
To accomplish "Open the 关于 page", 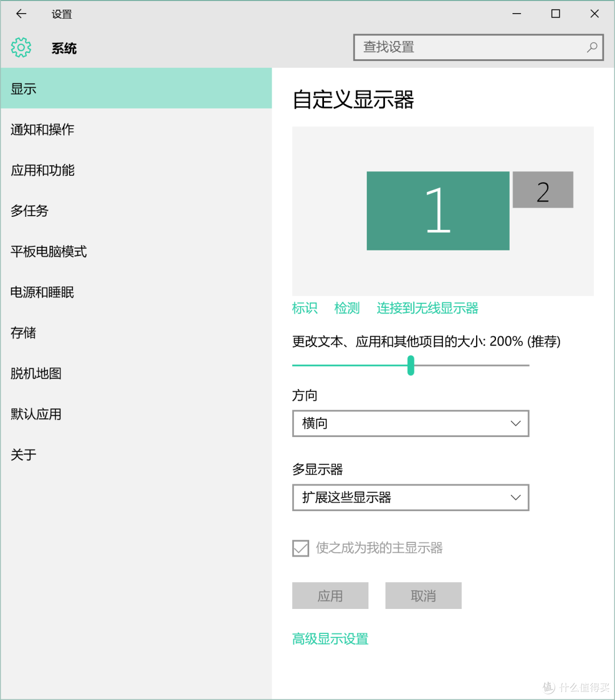I will pyautogui.click(x=136, y=455).
